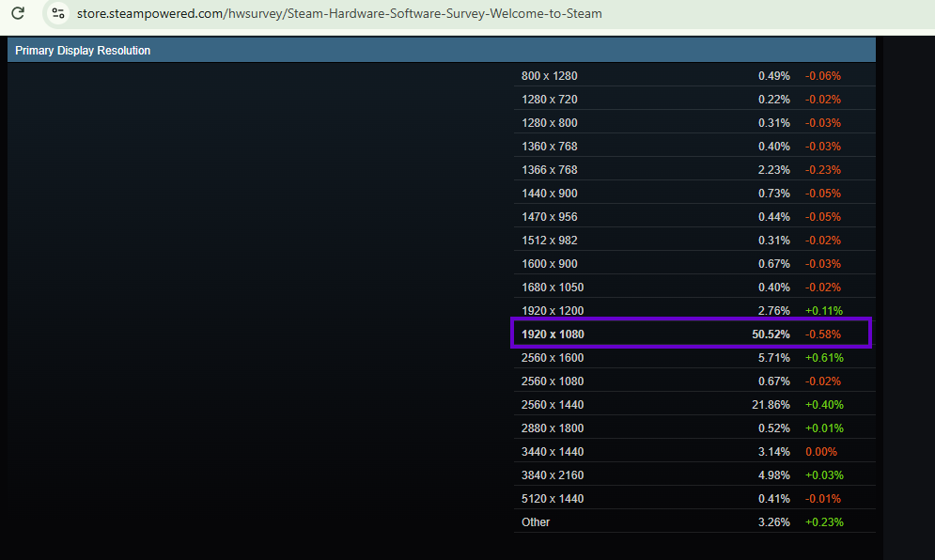Click the 21.86% share value
The height and width of the screenshot is (560, 935).
point(771,404)
